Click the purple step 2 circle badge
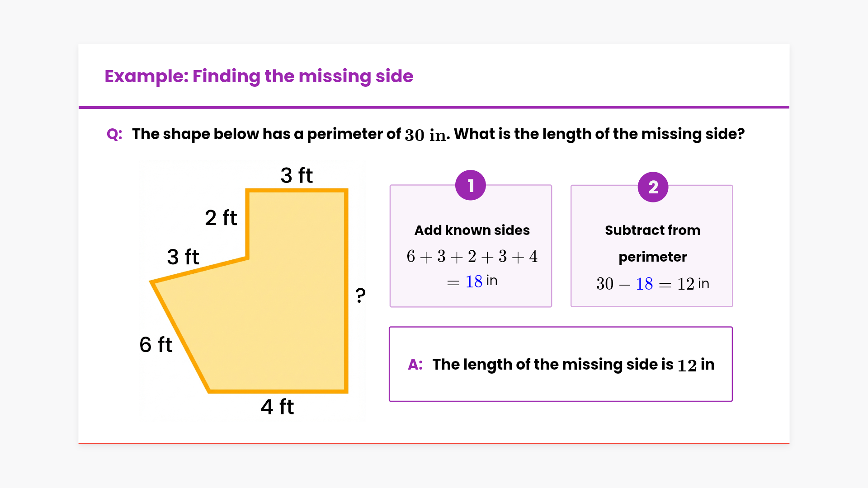The height and width of the screenshot is (488, 868). [653, 187]
